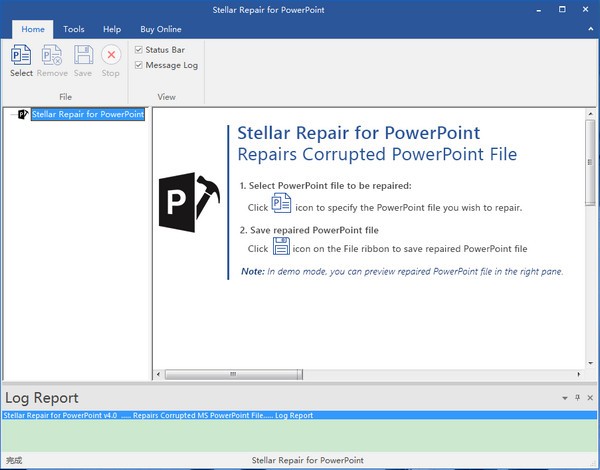Select the highlighted log entry row
This screenshot has height=470, width=600.
click(x=157, y=415)
